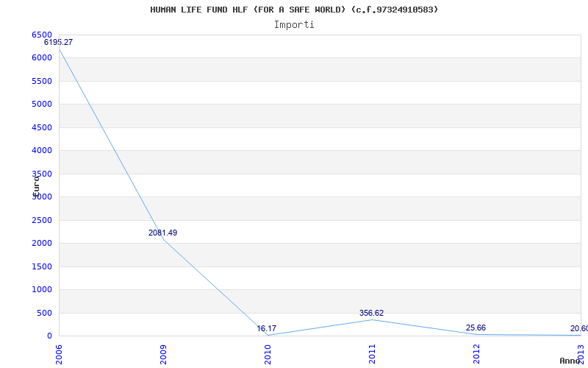Click the 2006 x-axis label
The height and width of the screenshot is (368, 588).
(x=59, y=354)
